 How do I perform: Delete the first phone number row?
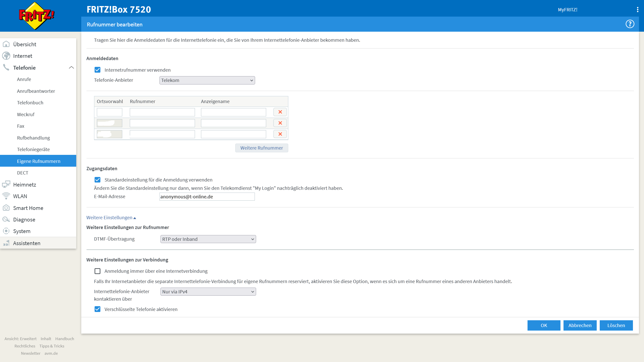(x=280, y=112)
